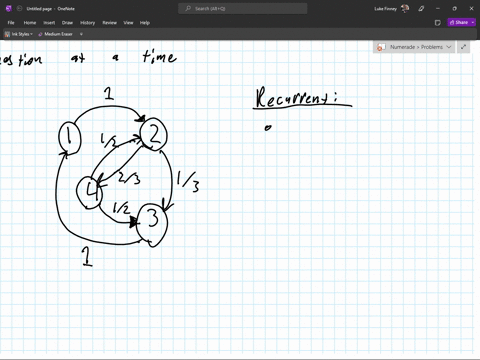Image resolution: width=480 pixels, height=360 pixels.
Task: Open the Numerade > Problems notebook dropdown
Action: pos(414,47)
